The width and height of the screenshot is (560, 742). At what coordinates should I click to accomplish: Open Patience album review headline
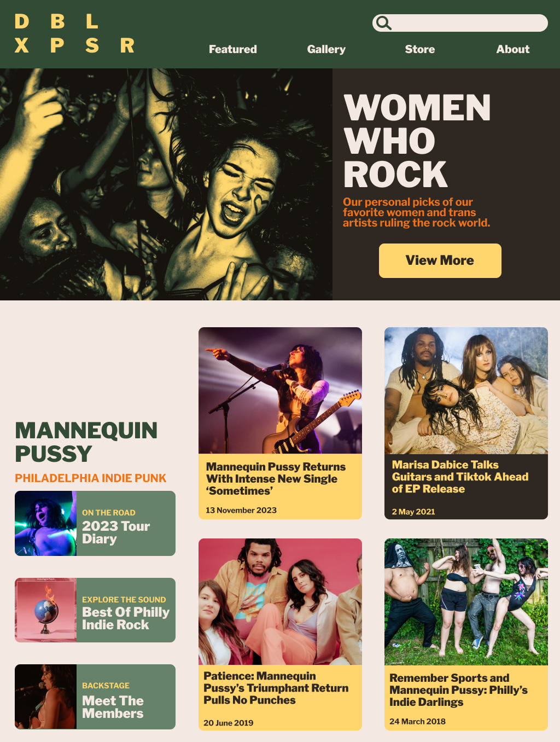coord(276,688)
